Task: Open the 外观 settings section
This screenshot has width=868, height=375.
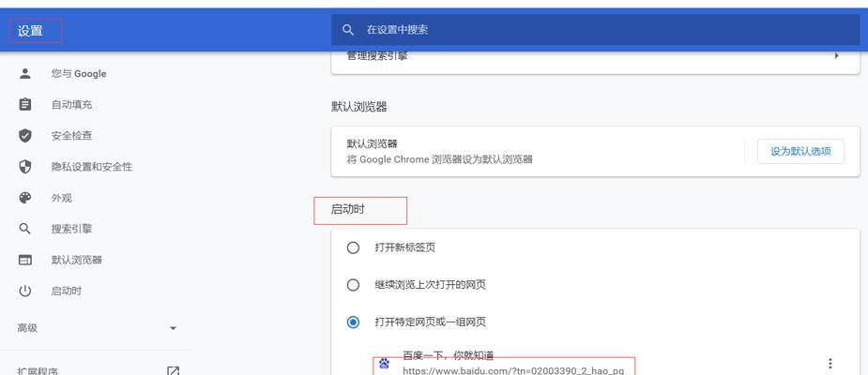Action: click(61, 198)
